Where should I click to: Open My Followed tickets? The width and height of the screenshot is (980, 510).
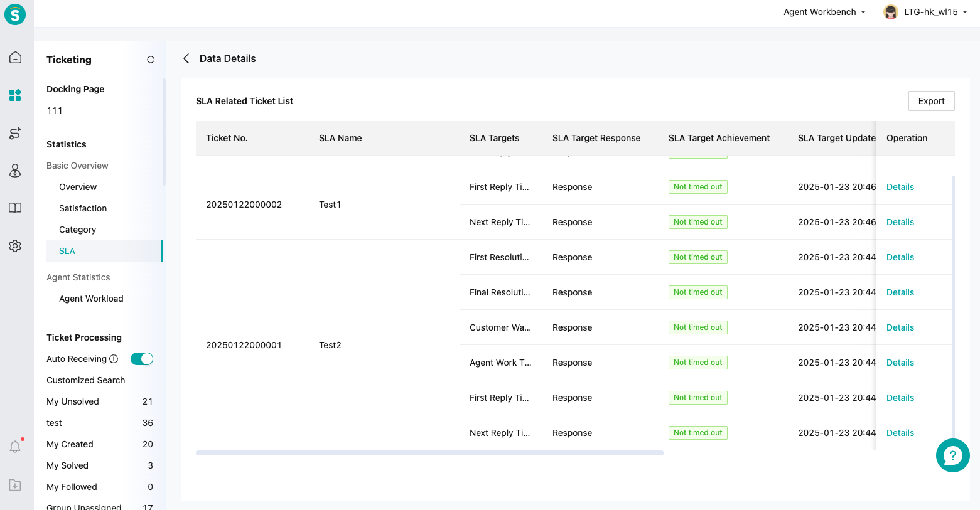point(100,487)
